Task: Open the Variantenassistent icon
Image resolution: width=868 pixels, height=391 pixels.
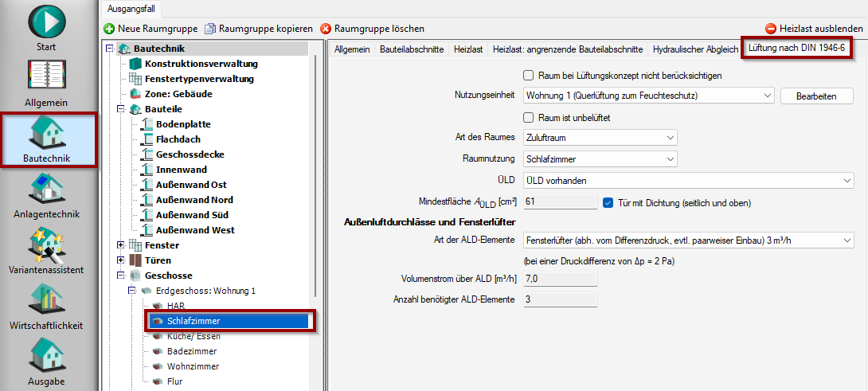Action: click(46, 244)
